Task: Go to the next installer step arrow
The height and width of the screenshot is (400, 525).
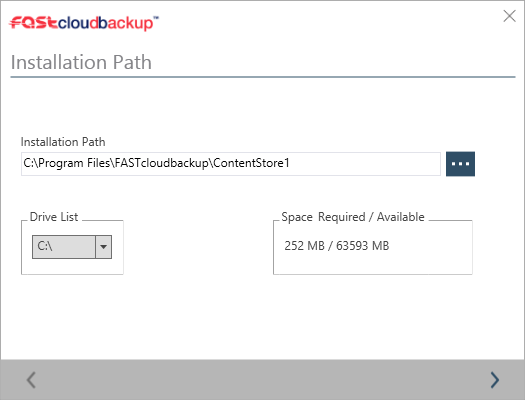Action: 495,380
